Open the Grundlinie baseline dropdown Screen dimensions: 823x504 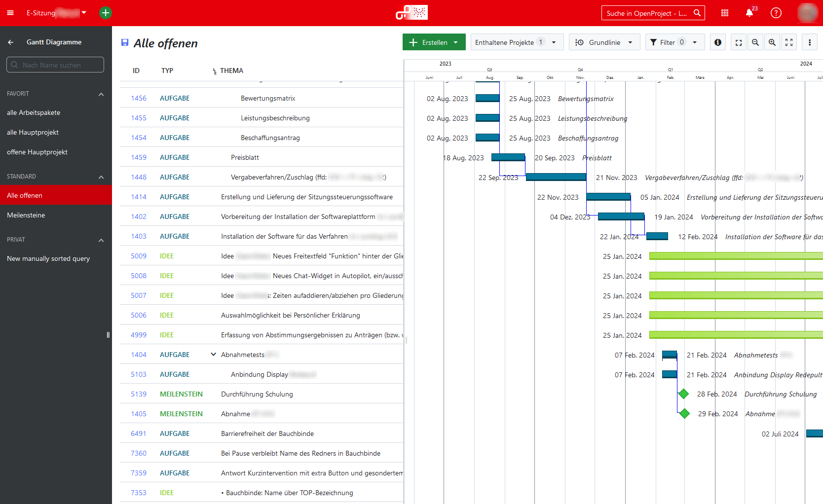tap(604, 42)
